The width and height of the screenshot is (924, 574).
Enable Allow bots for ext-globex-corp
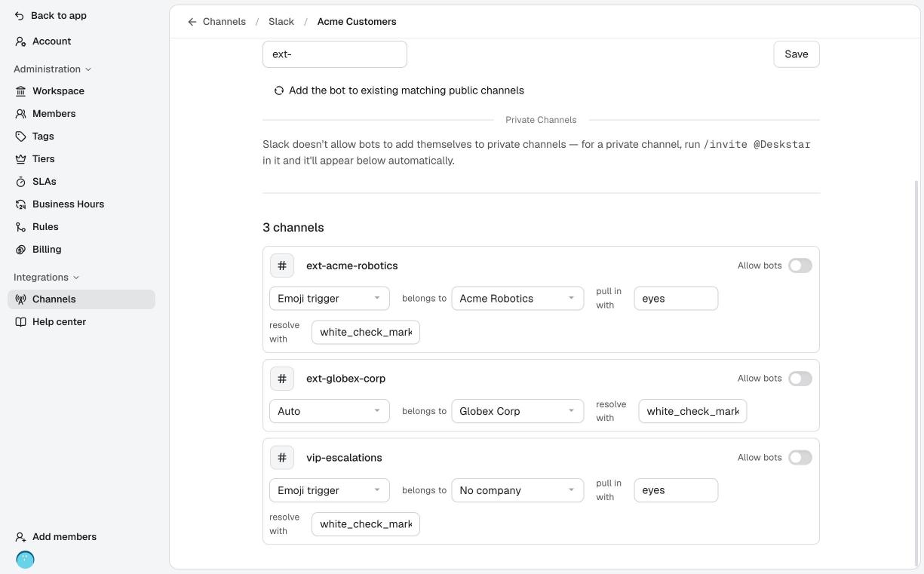point(800,379)
